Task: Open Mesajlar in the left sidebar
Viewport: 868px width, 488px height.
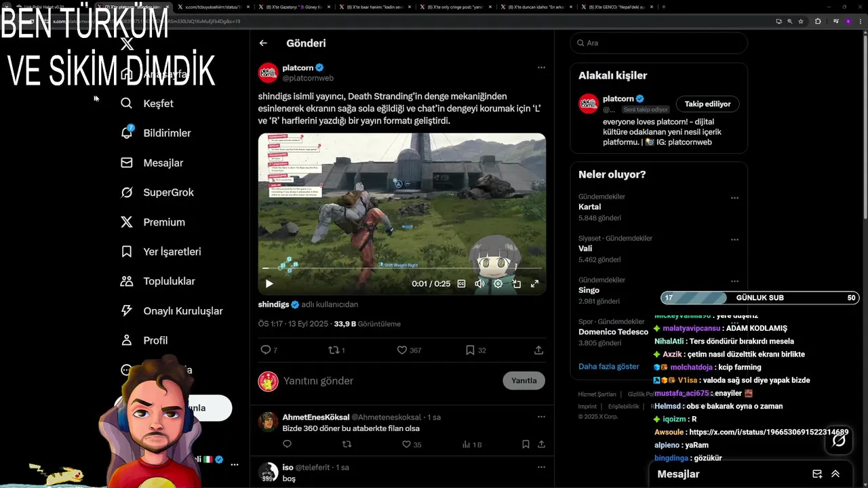Action: (x=152, y=163)
